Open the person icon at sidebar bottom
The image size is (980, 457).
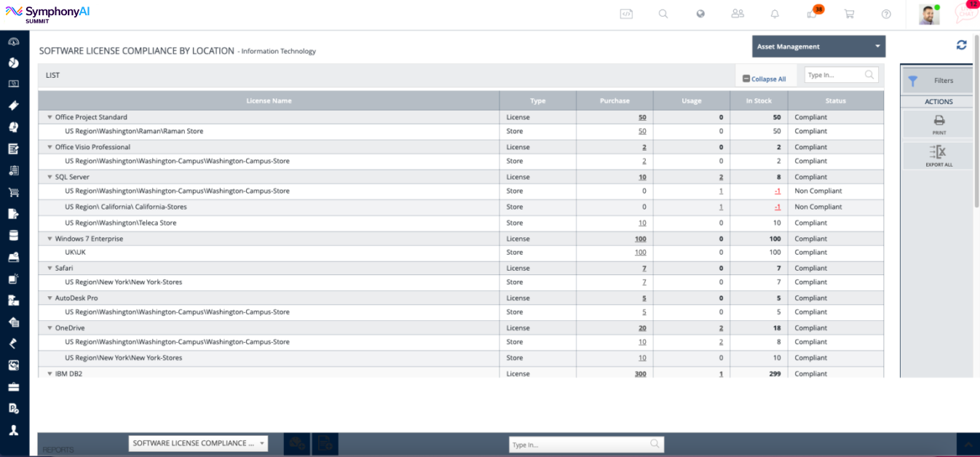coord(13,430)
